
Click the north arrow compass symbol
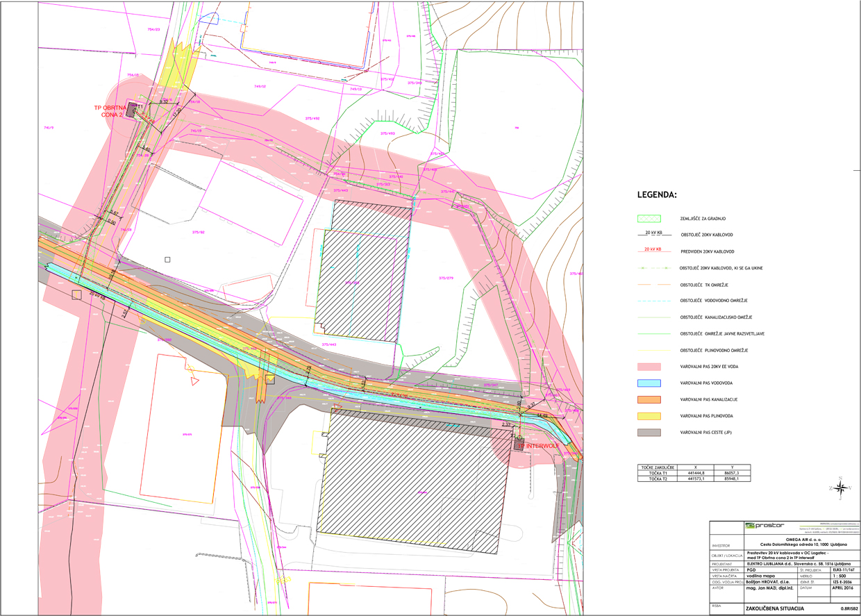[x=841, y=488]
